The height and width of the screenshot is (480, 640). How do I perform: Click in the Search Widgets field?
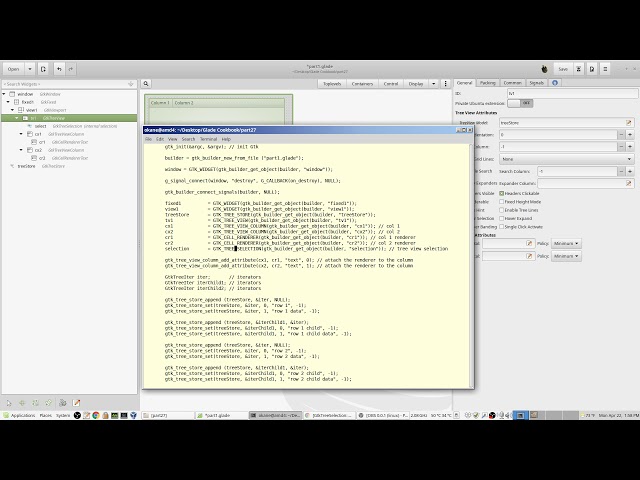[x=69, y=84]
